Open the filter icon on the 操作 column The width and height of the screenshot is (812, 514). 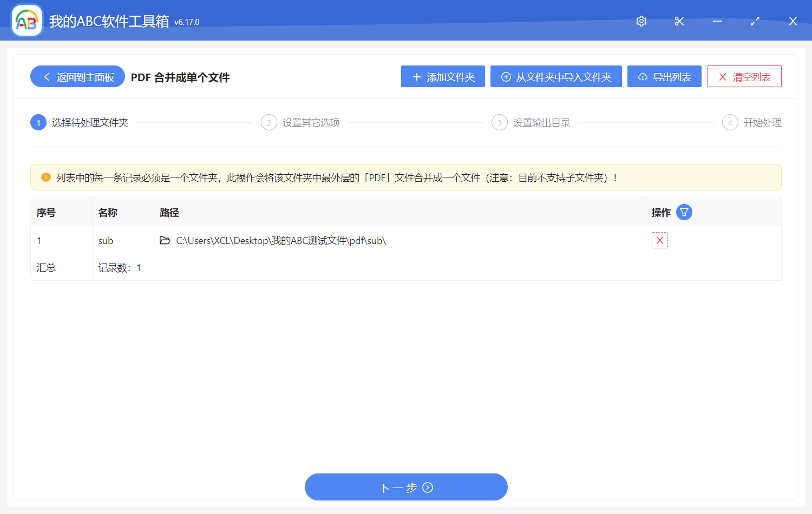(x=684, y=212)
